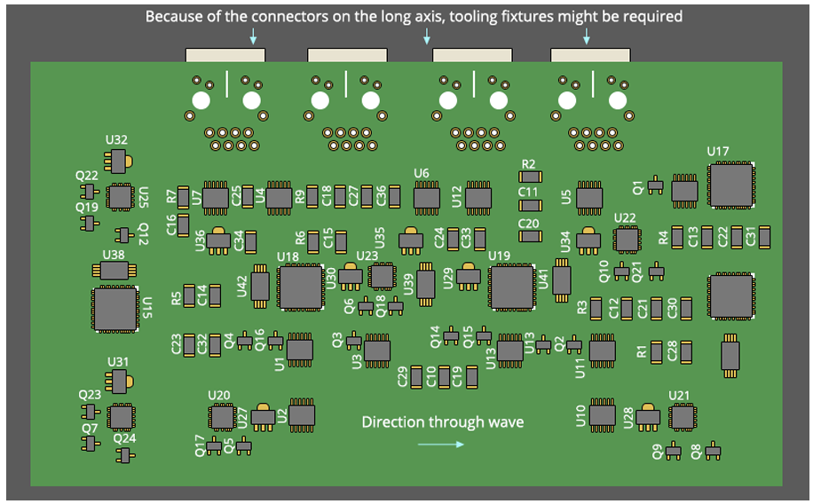Viewport: 813px width, 504px height.
Task: Select the leftmost connector on top edge
Action: coord(225,55)
